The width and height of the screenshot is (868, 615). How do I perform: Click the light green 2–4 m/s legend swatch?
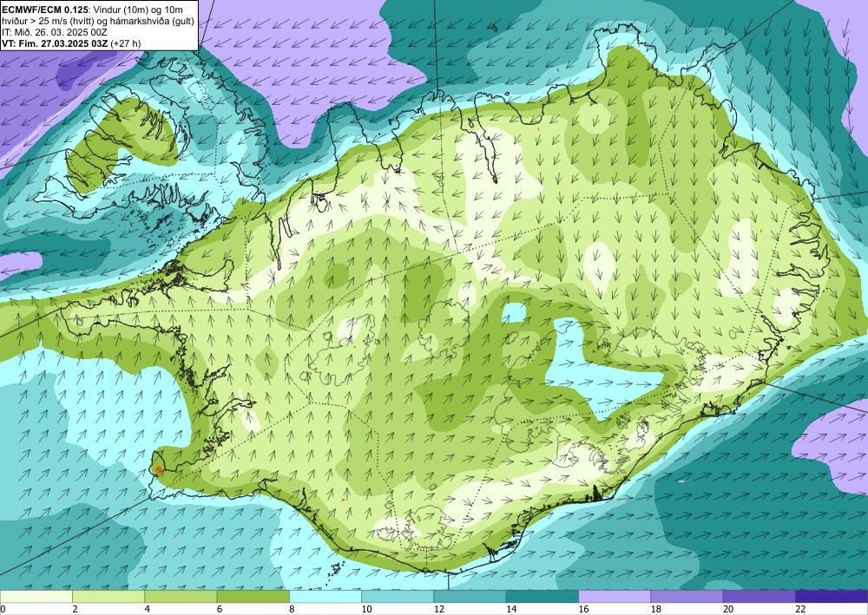[108, 596]
